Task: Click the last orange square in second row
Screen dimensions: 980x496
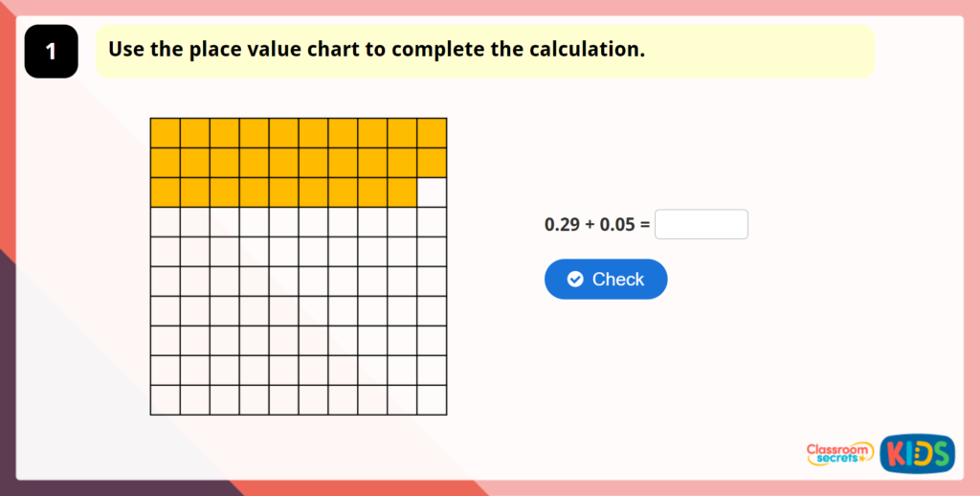Action: (432, 163)
